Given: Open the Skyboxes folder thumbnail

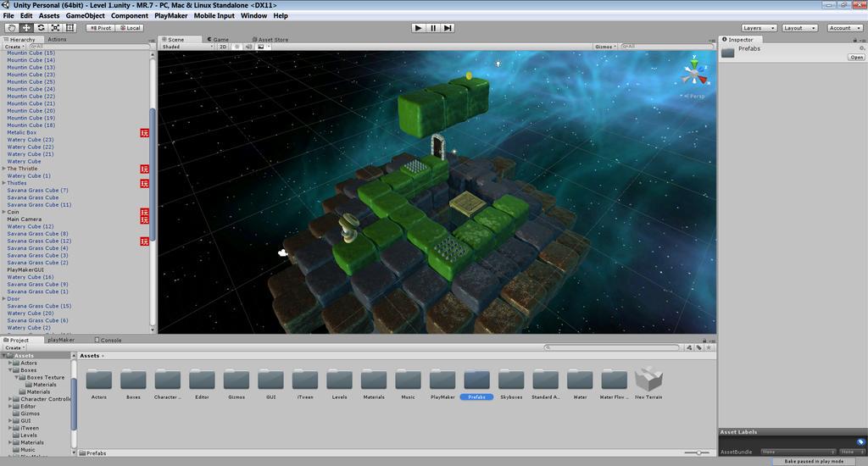Looking at the screenshot, I should pos(511,380).
